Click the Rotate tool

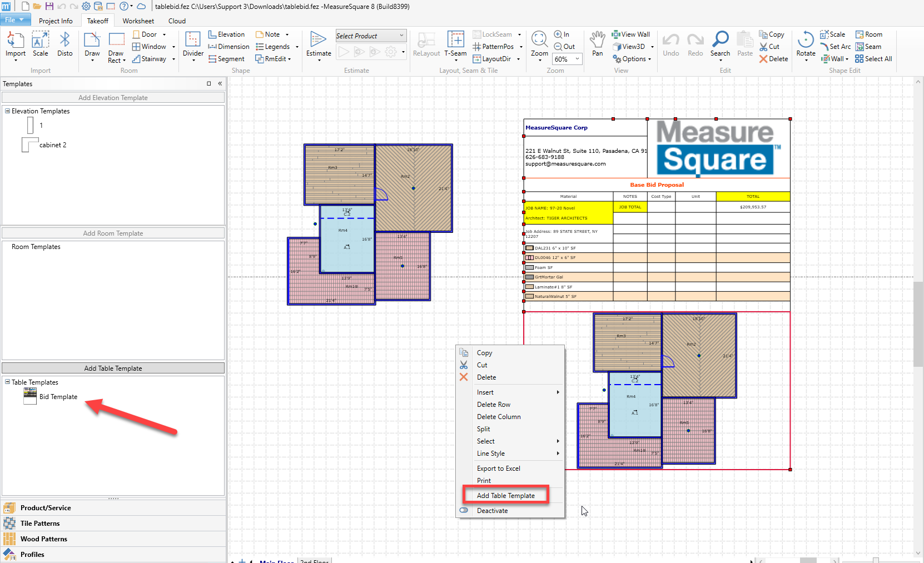point(806,44)
